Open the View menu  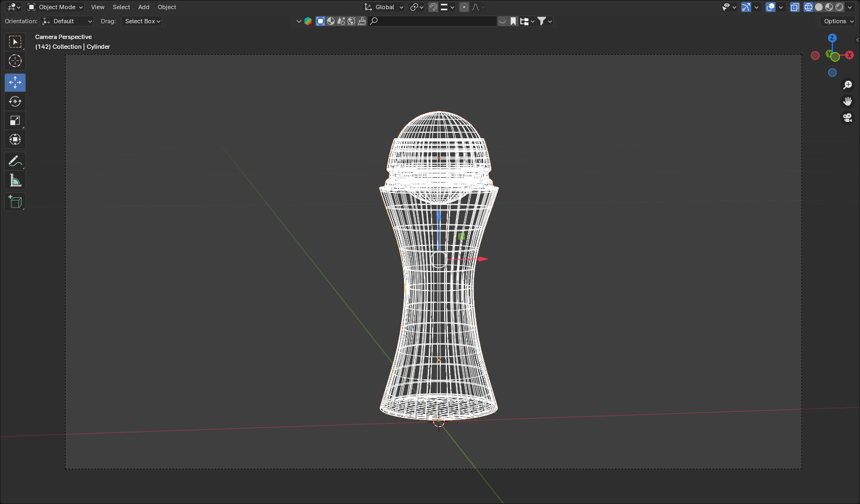(x=98, y=7)
